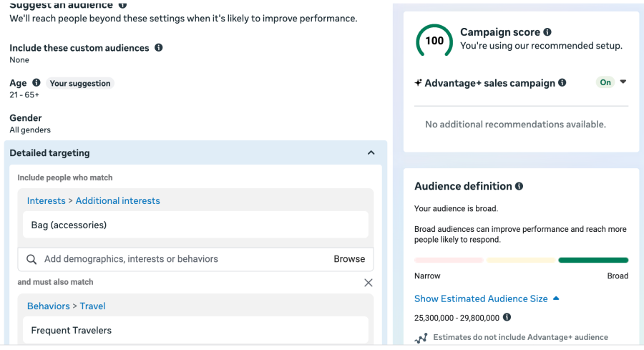Click info icon beside Include these custom audiences

(159, 48)
